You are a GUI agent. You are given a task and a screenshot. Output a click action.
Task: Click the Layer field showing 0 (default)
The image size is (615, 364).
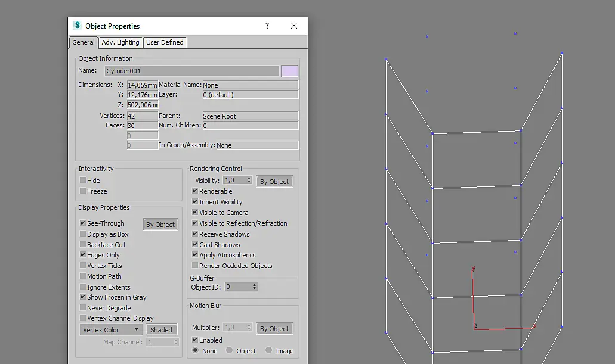[x=251, y=95]
